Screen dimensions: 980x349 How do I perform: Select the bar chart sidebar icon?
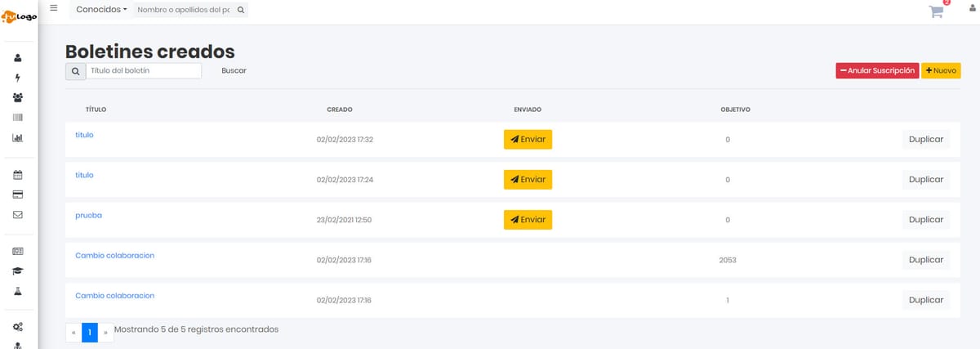coord(18,137)
